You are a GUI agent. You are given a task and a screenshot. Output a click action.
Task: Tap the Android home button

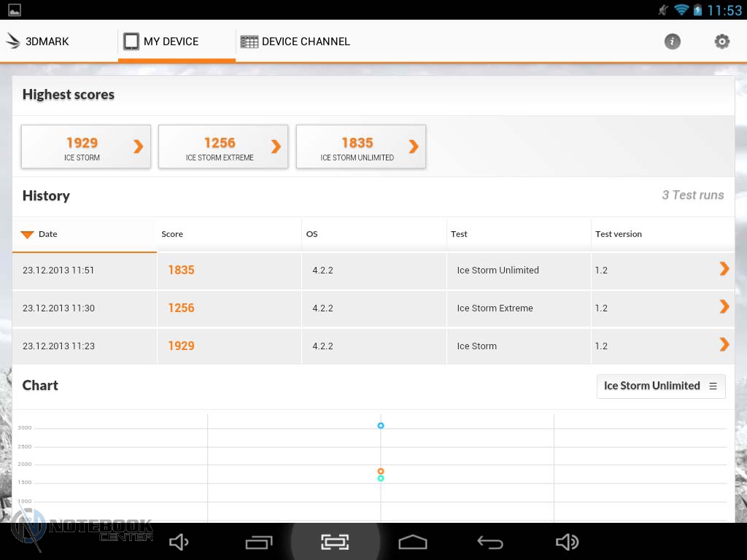coord(412,542)
